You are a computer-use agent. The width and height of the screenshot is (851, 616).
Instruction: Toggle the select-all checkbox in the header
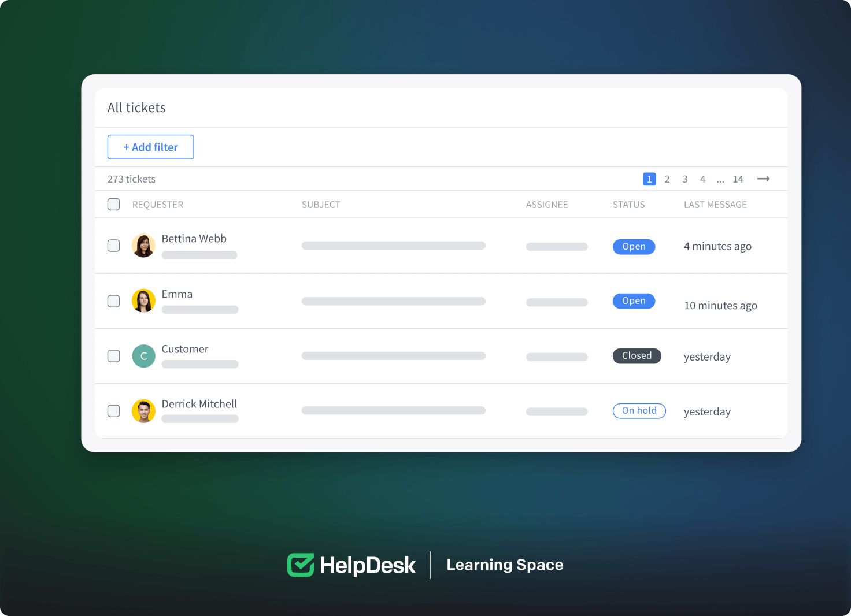(x=113, y=204)
